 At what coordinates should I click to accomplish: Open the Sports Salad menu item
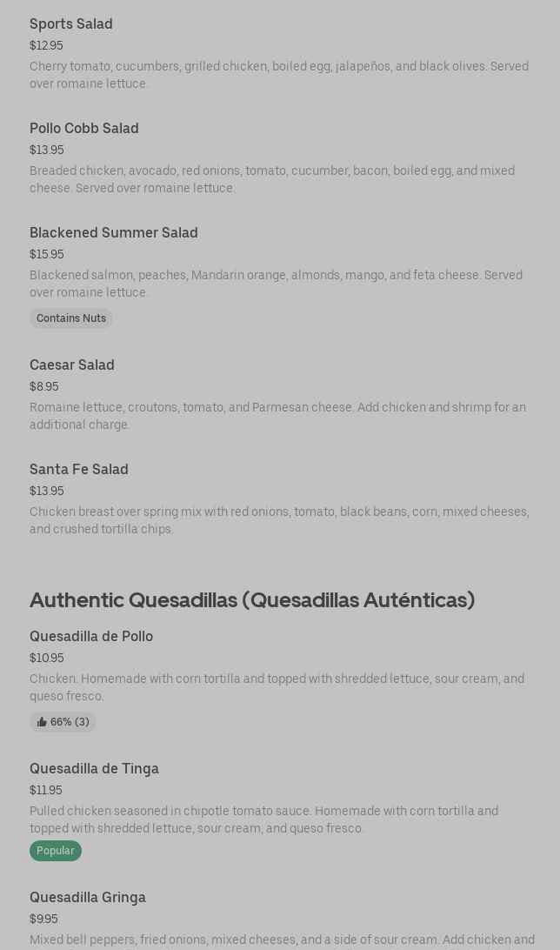[71, 23]
